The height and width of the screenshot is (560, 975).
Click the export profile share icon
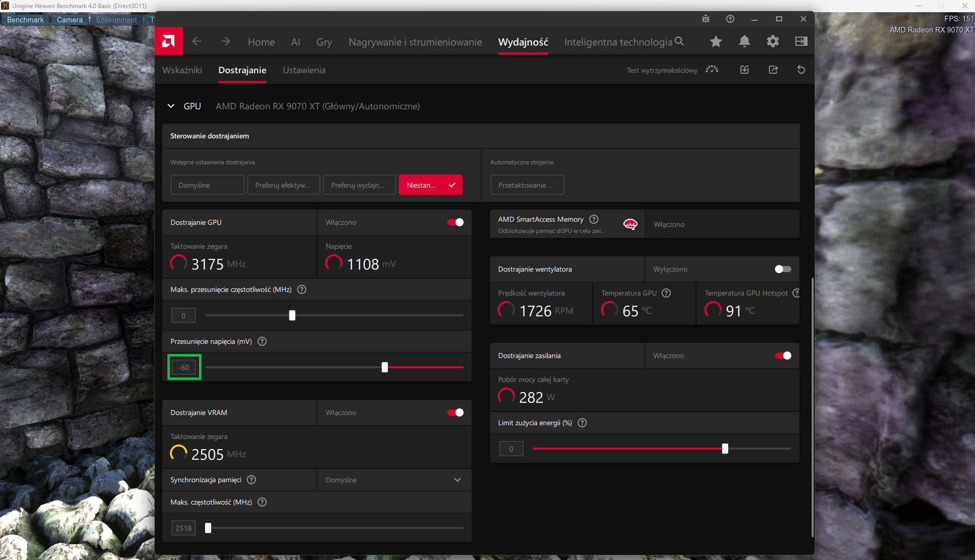pos(773,70)
